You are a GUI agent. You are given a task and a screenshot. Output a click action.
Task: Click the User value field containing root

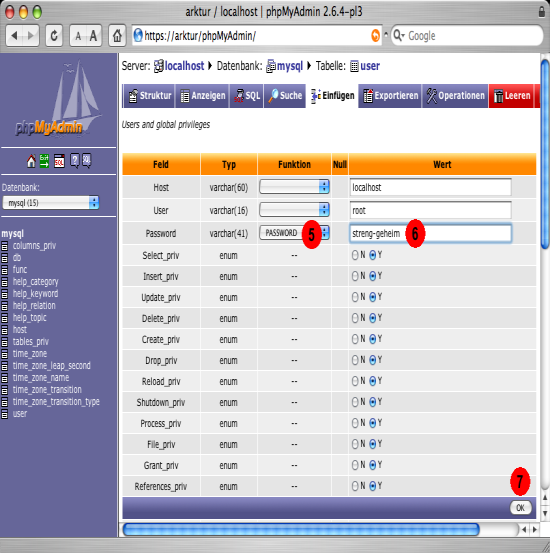click(430, 210)
